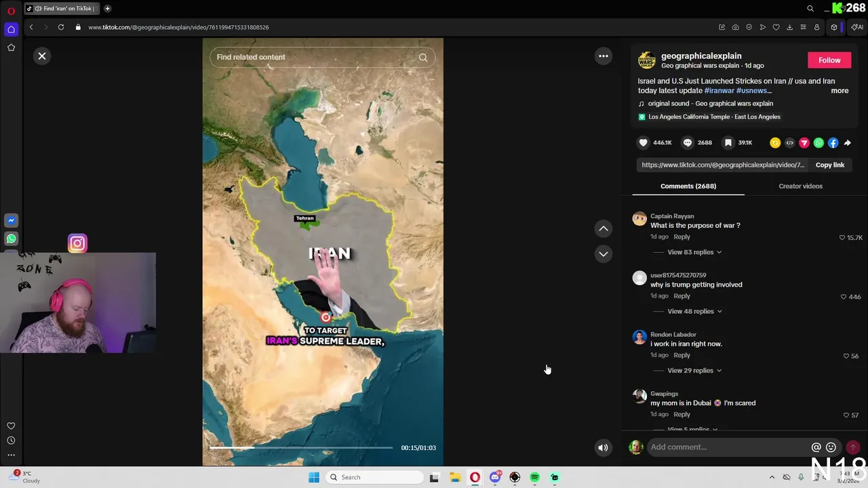
Task: Show hidden system tray icons chevron
Action: 772,477
